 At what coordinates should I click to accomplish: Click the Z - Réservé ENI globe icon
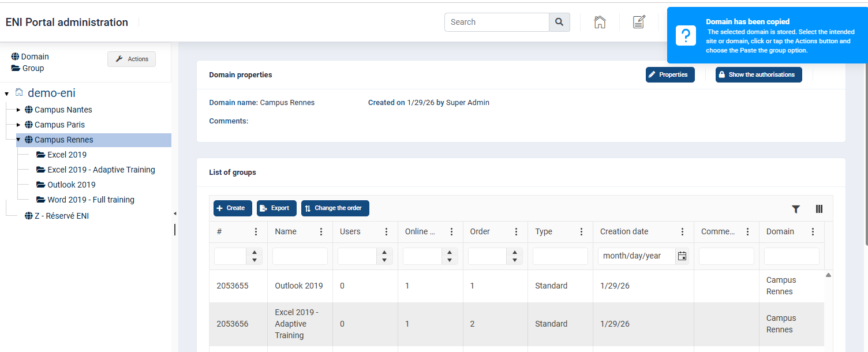pos(29,216)
